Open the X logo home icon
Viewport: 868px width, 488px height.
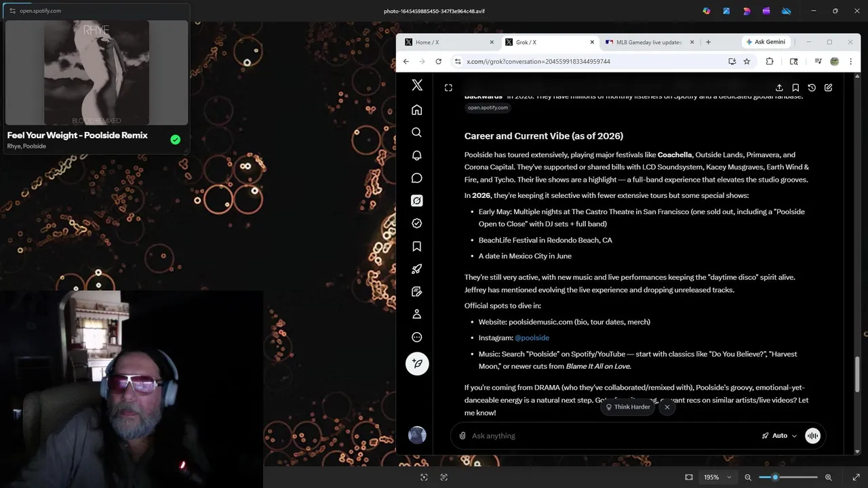coord(417,85)
